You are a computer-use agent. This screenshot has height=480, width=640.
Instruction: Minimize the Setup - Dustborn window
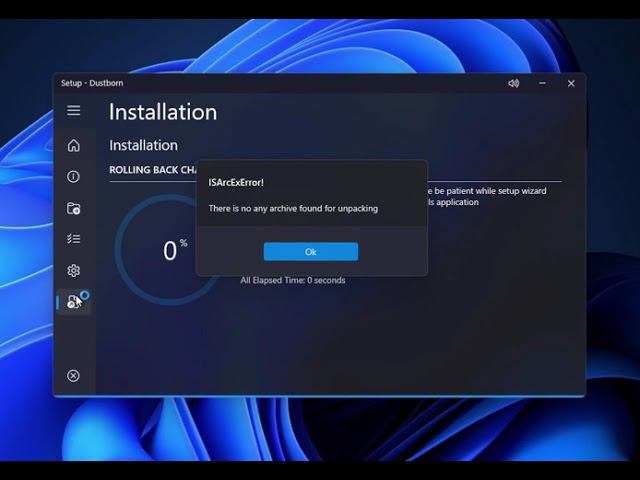(x=542, y=83)
